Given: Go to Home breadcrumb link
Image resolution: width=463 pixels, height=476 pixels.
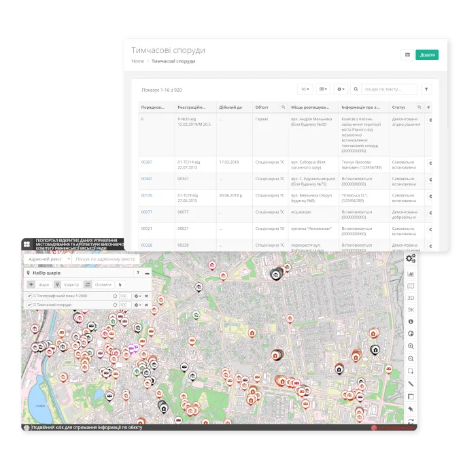Looking at the screenshot, I should tap(137, 61).
